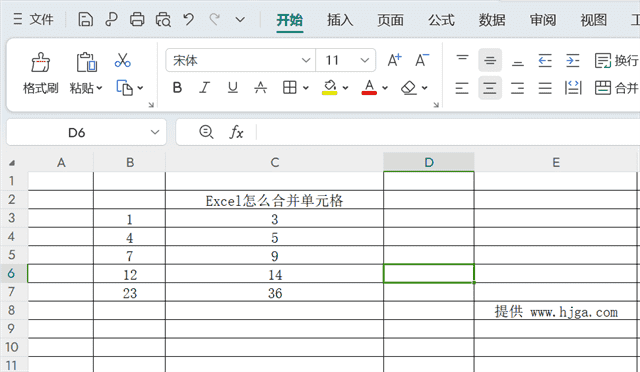640x372 pixels.
Task: Expand quick access toolbar chevron
Action: click(240, 19)
